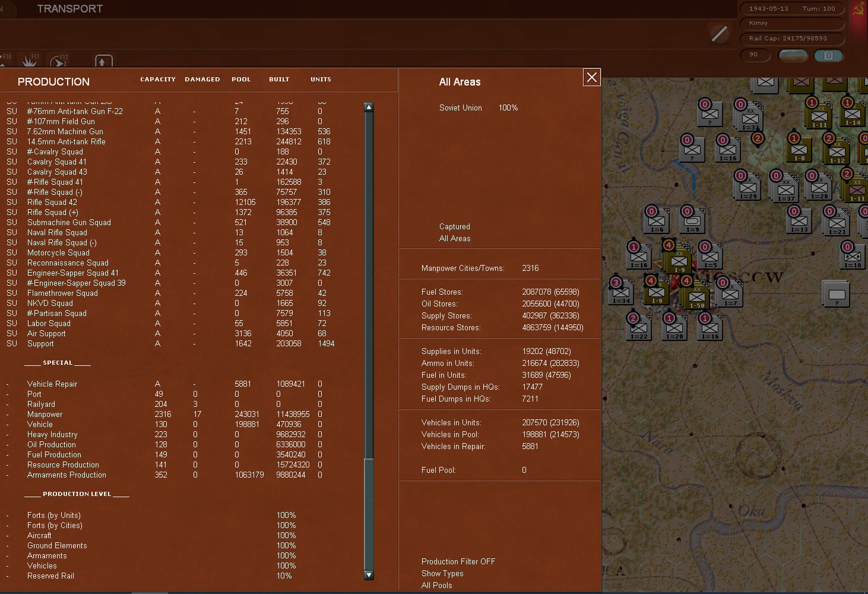
Task: Select the unit counter labeled 1-0
Action: 799,149
